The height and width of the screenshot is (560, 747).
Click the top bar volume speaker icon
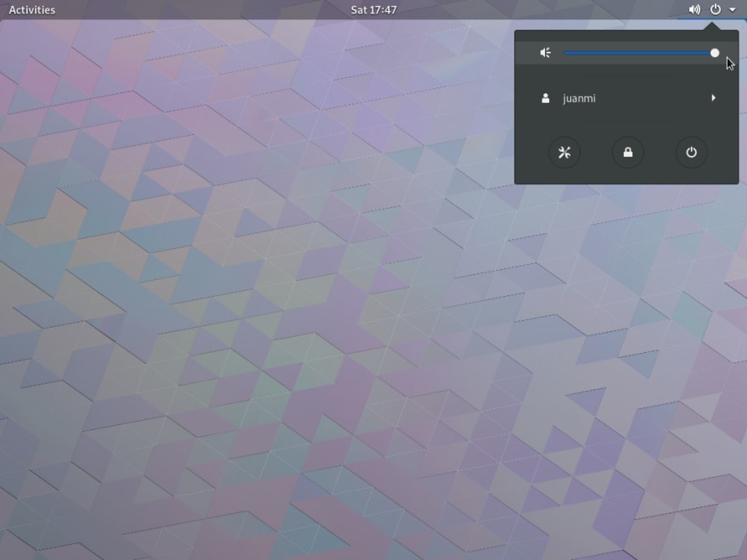(694, 9)
